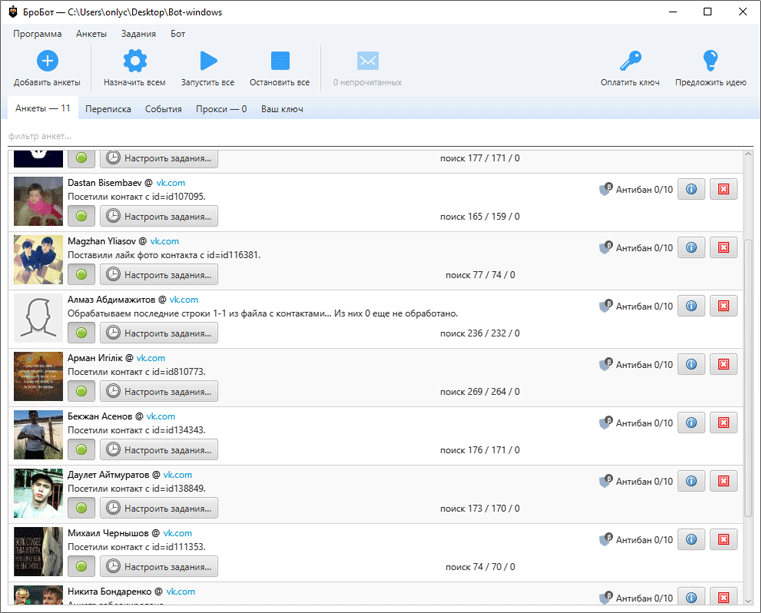Select the Анкеты — 11 tab
This screenshot has height=613, width=761.
pyautogui.click(x=43, y=108)
